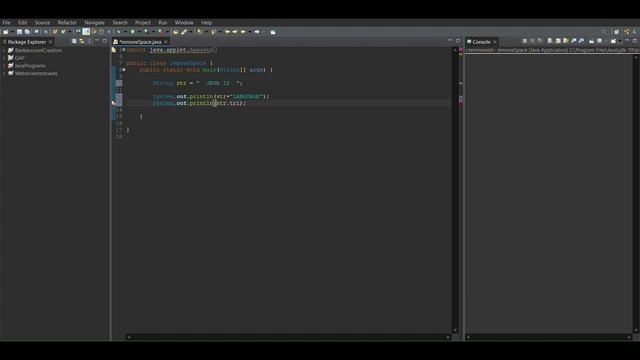Screen dimensions: 640x360
Task: Toggle Pin Console in Console toolbar
Action: pyautogui.click(x=591, y=41)
